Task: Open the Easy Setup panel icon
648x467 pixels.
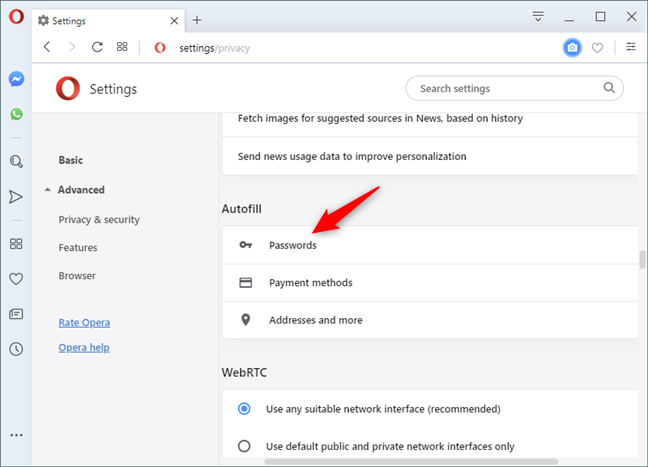Action: point(631,47)
